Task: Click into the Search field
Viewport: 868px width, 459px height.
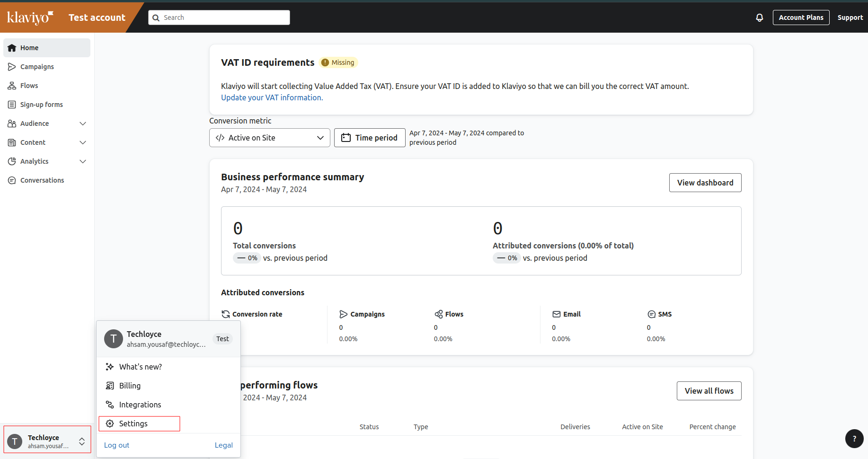Action: click(x=219, y=18)
